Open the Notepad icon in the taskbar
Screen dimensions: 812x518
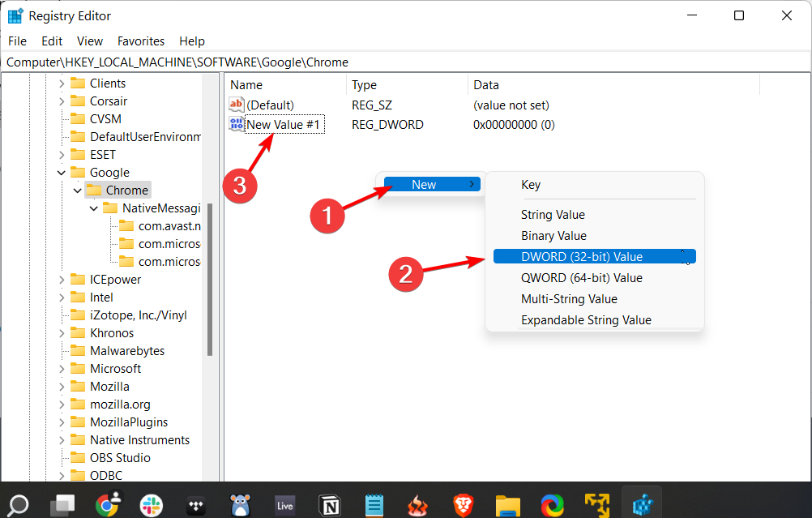click(x=374, y=506)
